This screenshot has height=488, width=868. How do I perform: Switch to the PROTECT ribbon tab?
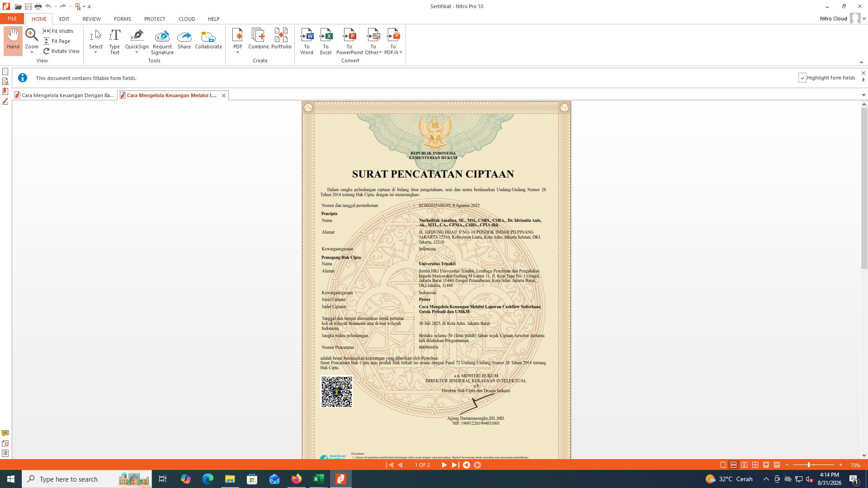pos(155,19)
